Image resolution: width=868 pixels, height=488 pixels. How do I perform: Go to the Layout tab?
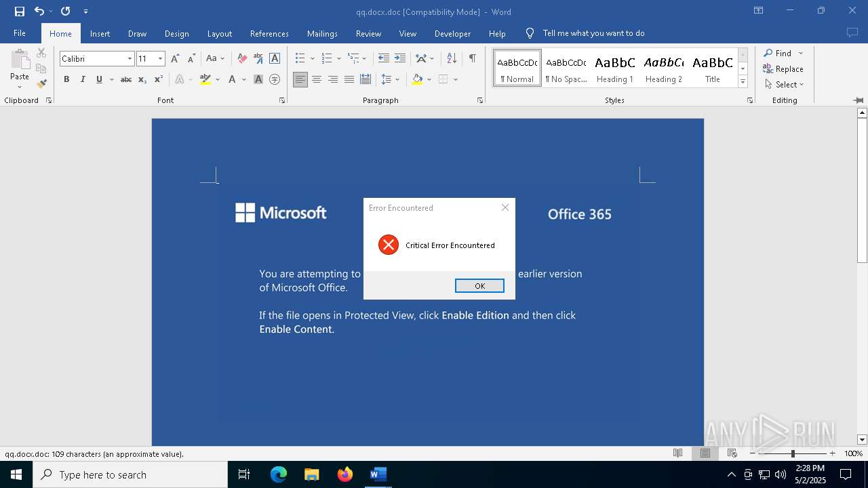219,33
